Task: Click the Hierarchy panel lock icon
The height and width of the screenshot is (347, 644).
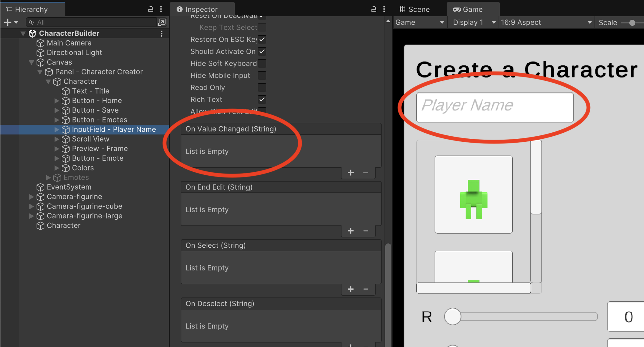Action: point(151,9)
